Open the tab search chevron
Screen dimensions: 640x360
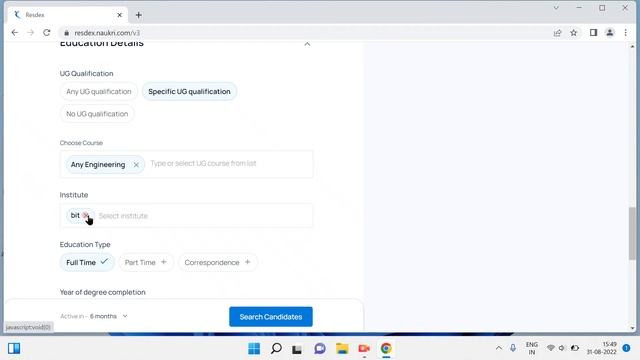pos(556,8)
